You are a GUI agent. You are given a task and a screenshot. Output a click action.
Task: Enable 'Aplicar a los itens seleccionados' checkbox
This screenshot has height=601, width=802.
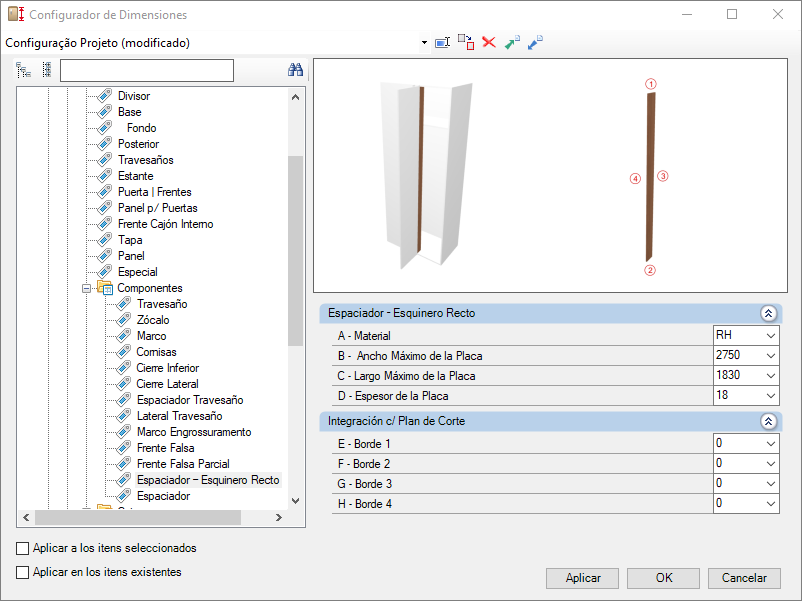pyautogui.click(x=23, y=548)
